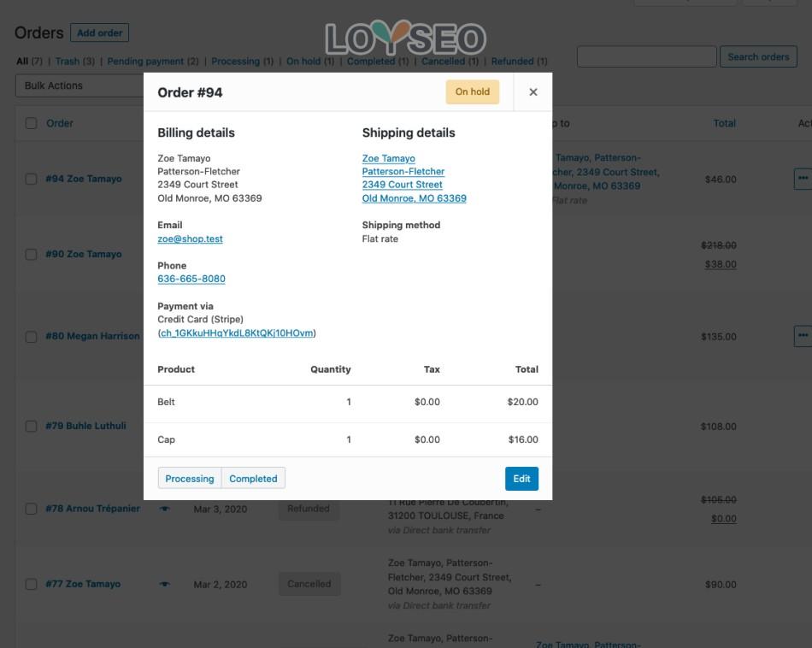Open the 2349 Court Street shipping link
Screen dimensions: 812x648
click(x=402, y=185)
